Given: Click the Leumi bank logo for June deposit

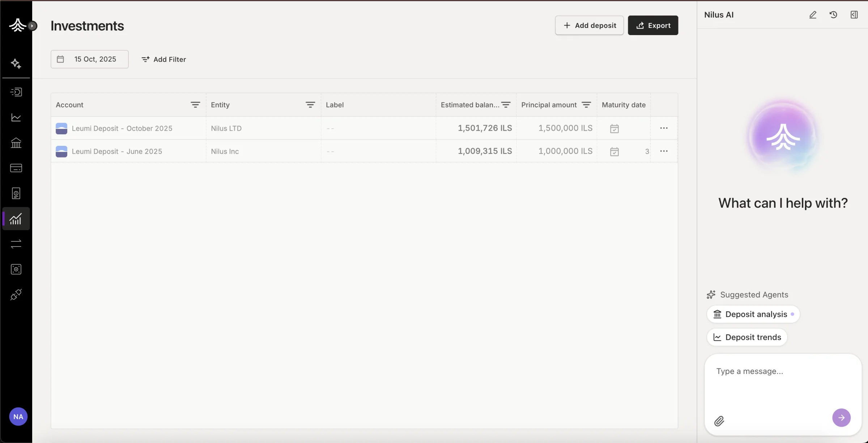Looking at the screenshot, I should click(x=61, y=151).
